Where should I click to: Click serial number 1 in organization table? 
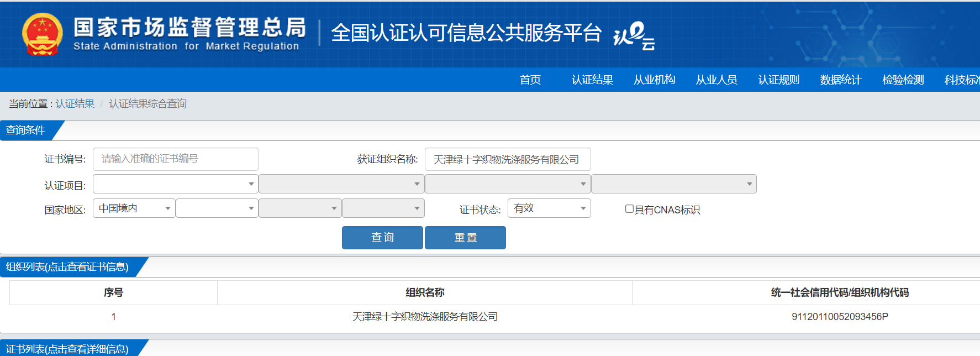click(x=113, y=317)
